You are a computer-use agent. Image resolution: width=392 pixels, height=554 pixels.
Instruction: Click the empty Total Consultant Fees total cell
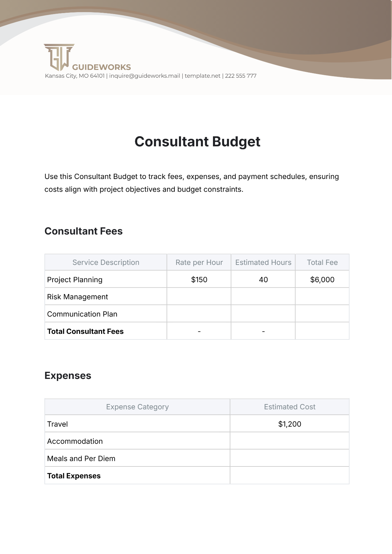coord(322,331)
